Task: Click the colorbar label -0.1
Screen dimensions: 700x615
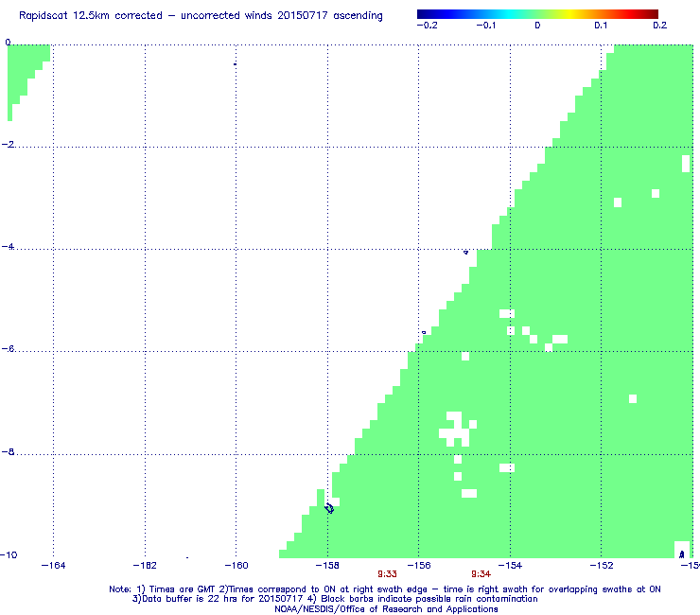Action: (x=485, y=26)
